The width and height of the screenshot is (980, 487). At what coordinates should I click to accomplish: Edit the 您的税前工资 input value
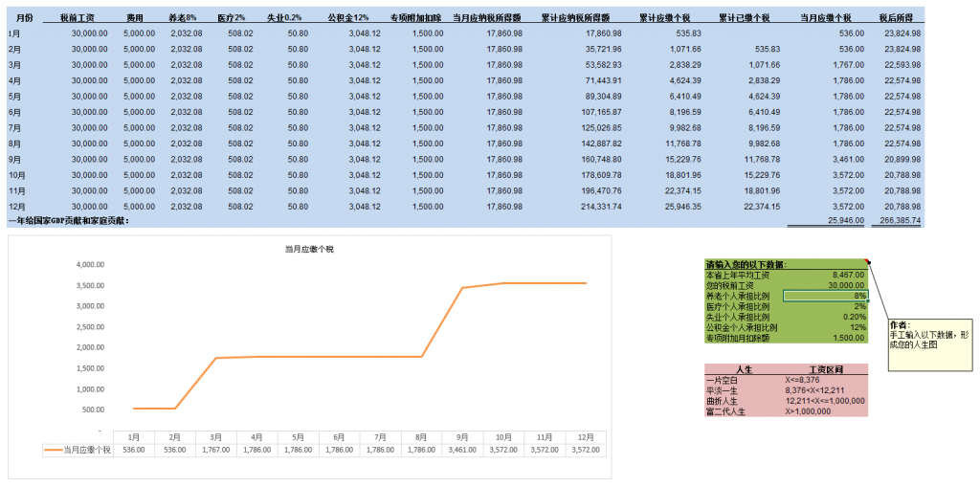(848, 285)
